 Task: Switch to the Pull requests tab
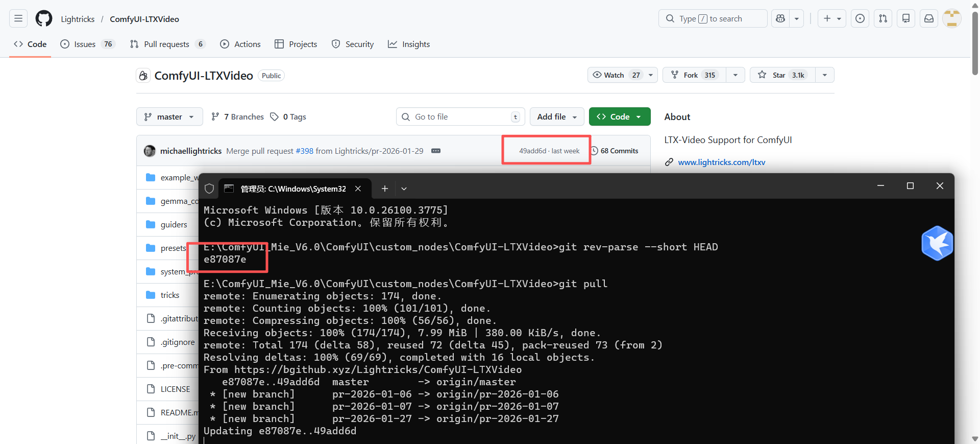tap(167, 44)
